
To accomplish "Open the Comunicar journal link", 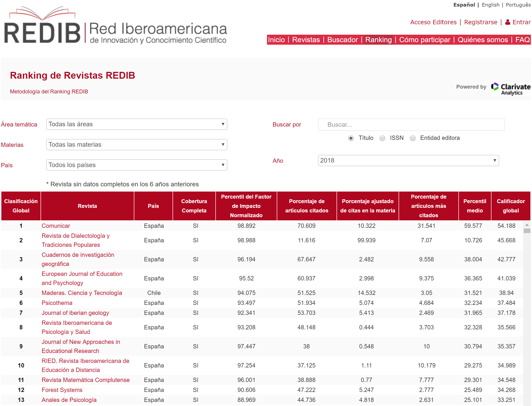I will pos(56,226).
